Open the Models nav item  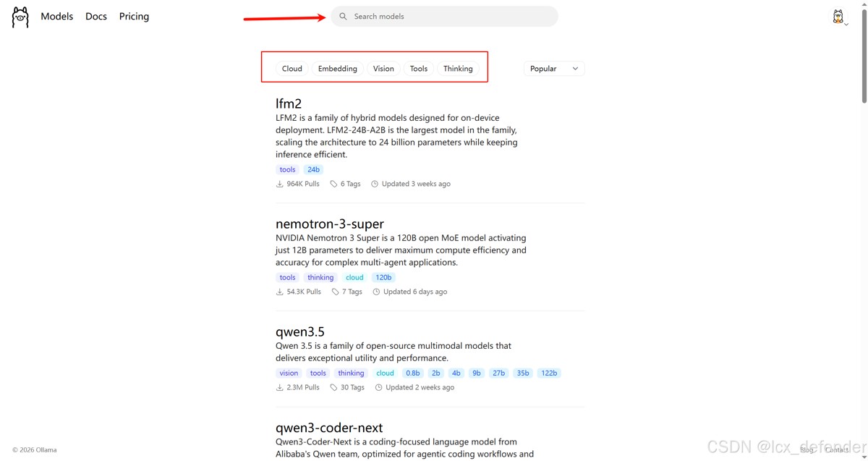[x=57, y=17]
